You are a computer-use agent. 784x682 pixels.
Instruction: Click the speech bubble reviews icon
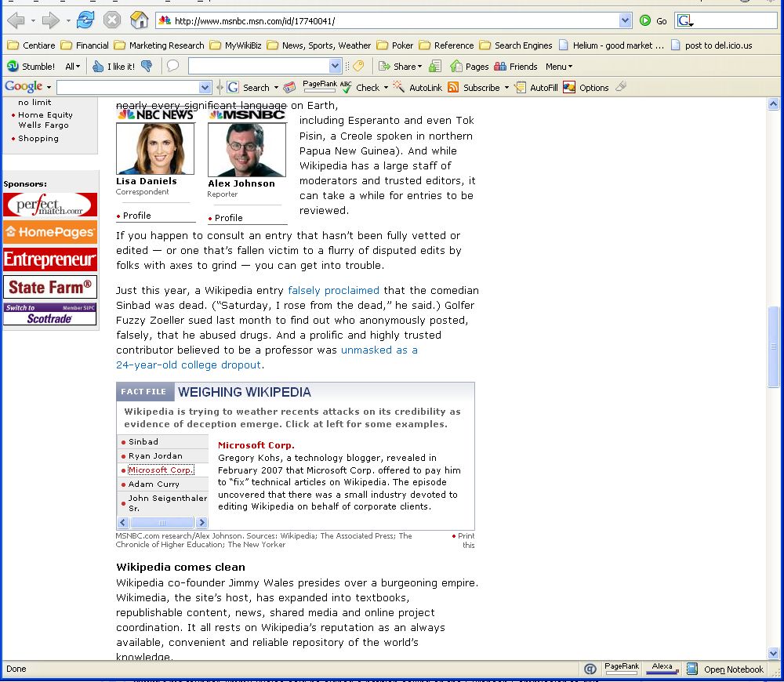[x=172, y=66]
